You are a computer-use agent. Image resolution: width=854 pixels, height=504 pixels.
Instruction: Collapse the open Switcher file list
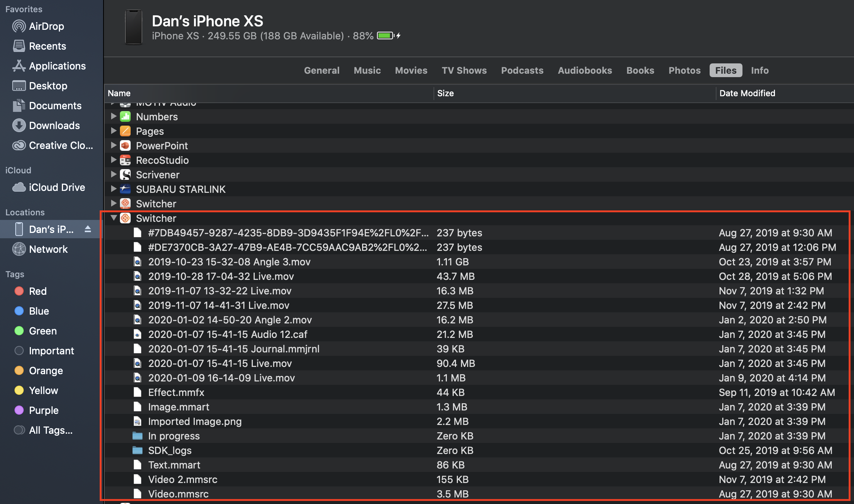[113, 218]
